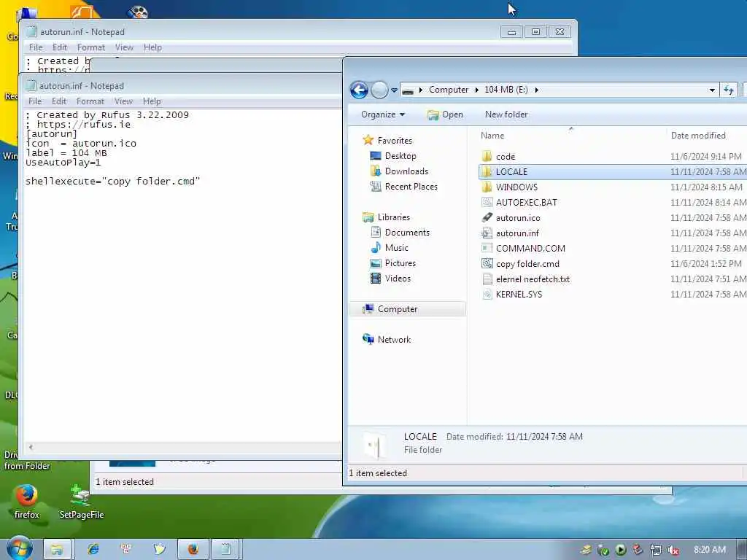Click the Explorer Back arrow button
This screenshot has height=560, width=747.
point(359,90)
